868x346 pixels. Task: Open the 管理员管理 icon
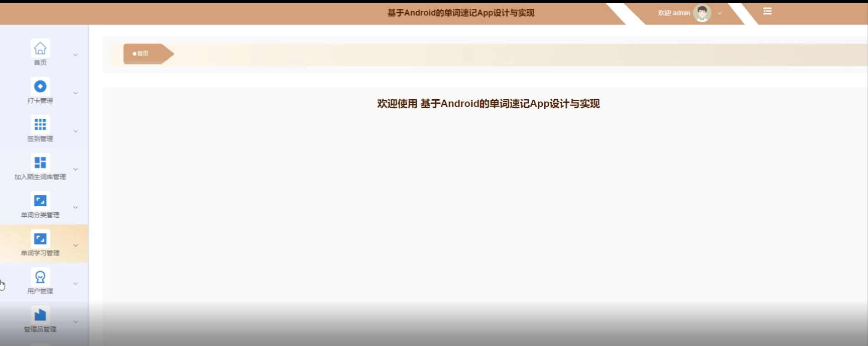[40, 315]
